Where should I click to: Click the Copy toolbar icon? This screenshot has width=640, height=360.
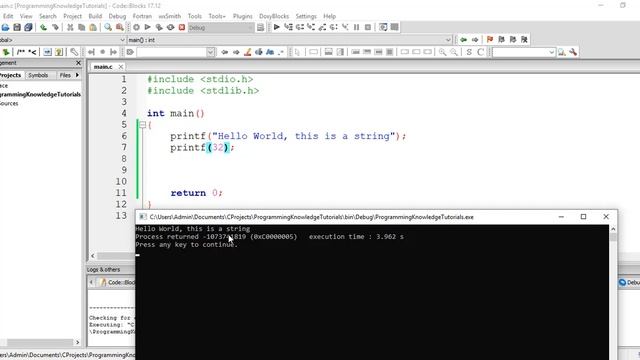[82, 27]
